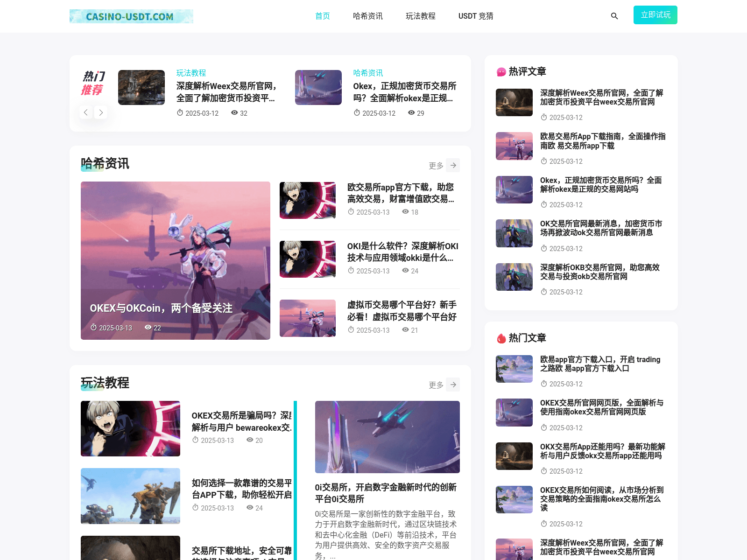Viewport: 747px width, 560px height.
Task: Click thumbnail of OKI是什么软件 article
Action: tap(308, 259)
